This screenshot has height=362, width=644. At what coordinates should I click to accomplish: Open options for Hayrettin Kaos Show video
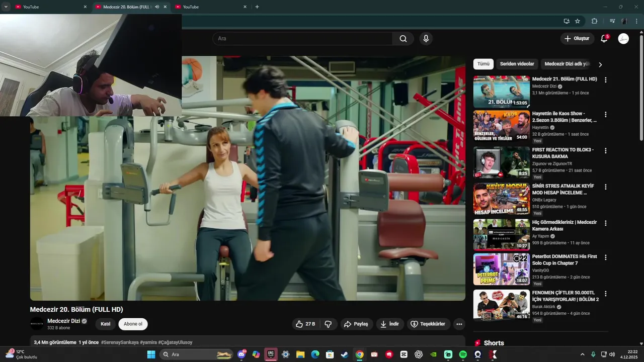605,114
